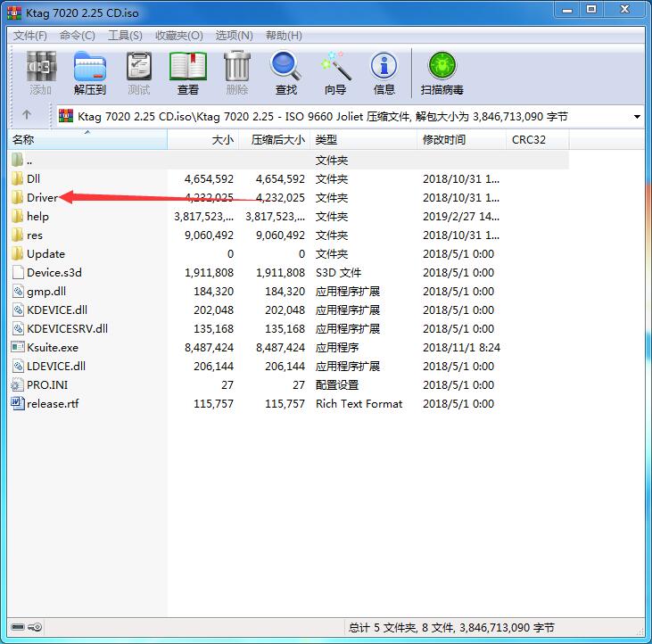Click 'S3D 文件' type cell
Viewport: 652px width, 644px height.
(338, 272)
